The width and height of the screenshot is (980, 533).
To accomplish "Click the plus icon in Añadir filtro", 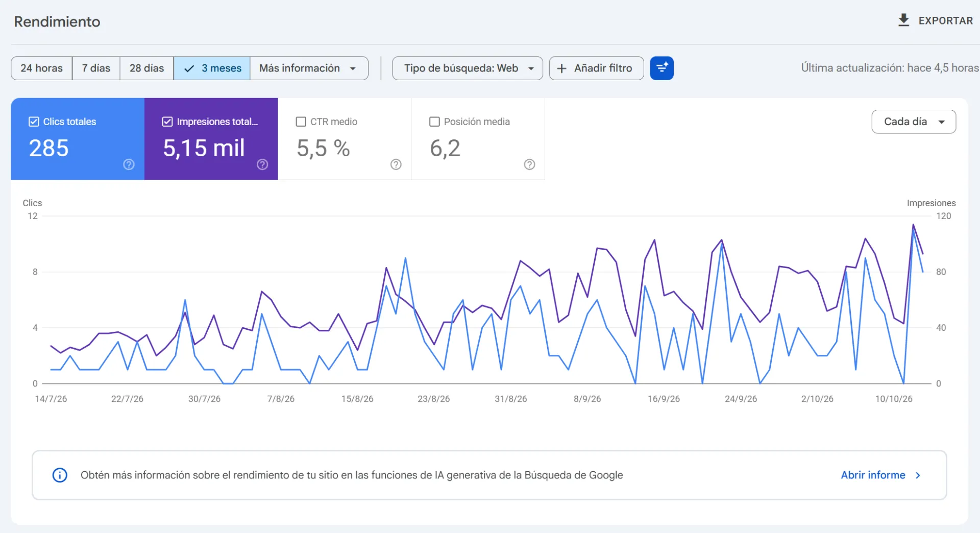I will (x=561, y=68).
